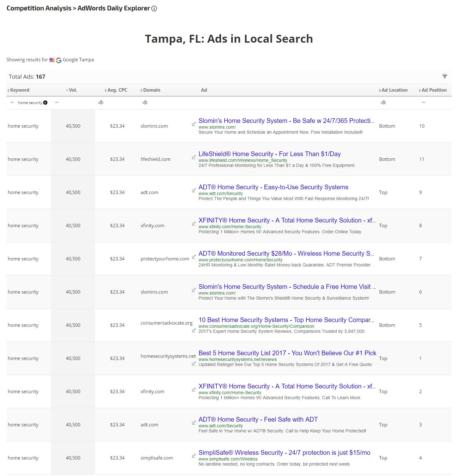Clear the 'home security' keyword filter
Image resolution: width=456 pixels, height=476 pixels.
point(45,103)
